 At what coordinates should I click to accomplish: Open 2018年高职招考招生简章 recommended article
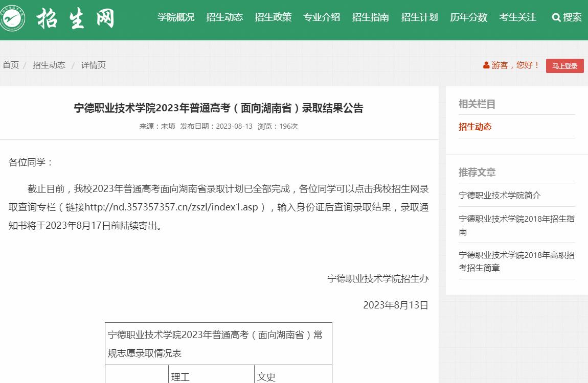tap(517, 261)
